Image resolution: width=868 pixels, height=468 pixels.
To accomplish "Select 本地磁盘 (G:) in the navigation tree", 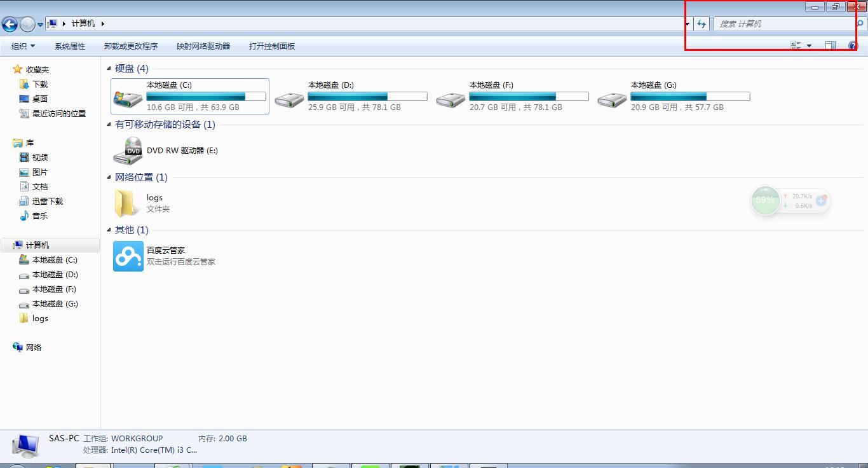I will (55, 303).
